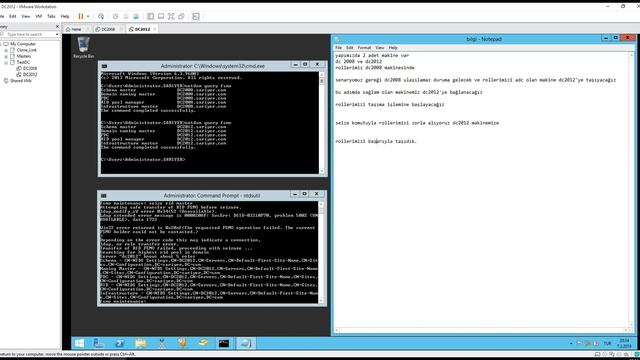Click the text 'yapımızda 2 adet makine var'
Screen dimensions: 640x360
[372, 56]
